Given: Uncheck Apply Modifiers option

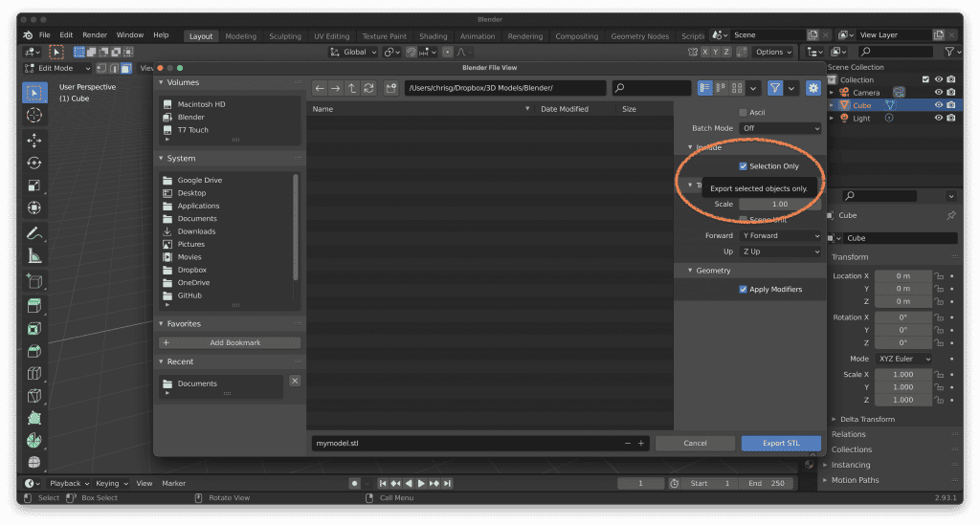Looking at the screenshot, I should (743, 289).
